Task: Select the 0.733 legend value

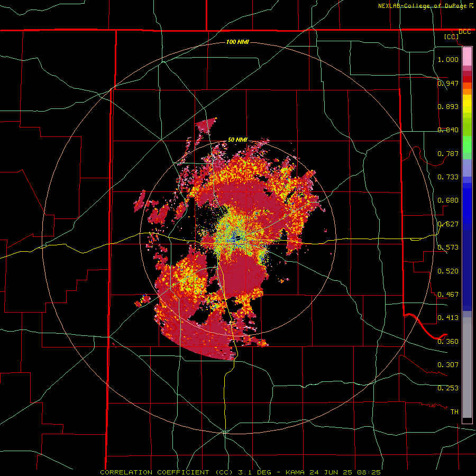Action: pyautogui.click(x=448, y=177)
